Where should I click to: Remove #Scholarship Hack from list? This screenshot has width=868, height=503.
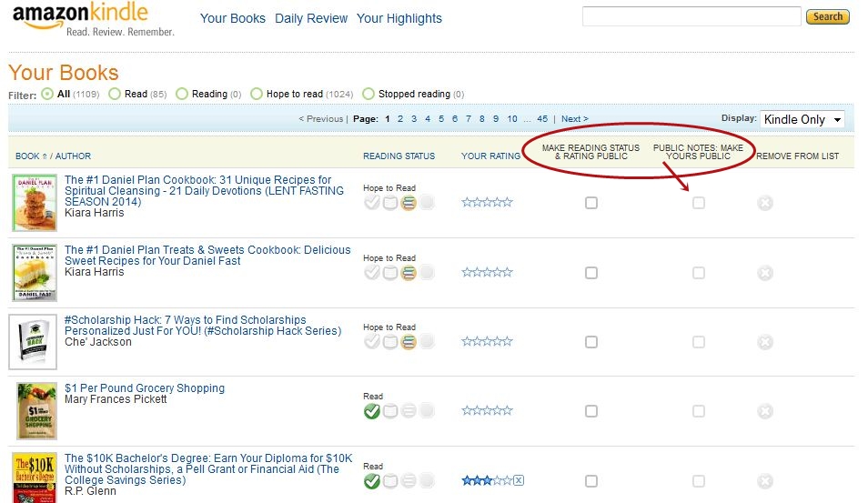765,342
